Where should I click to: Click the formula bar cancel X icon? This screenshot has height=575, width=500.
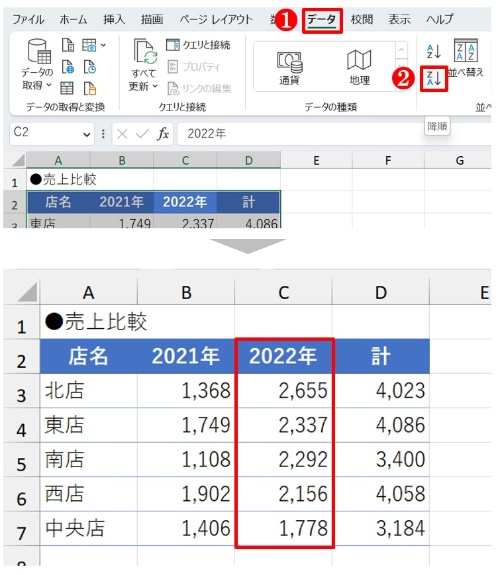pyautogui.click(x=122, y=134)
